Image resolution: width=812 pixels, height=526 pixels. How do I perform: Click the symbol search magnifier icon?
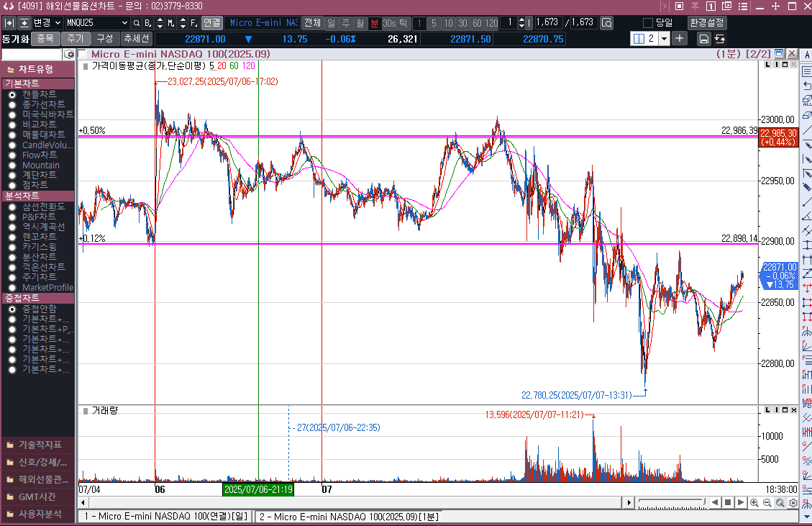tap(136, 23)
